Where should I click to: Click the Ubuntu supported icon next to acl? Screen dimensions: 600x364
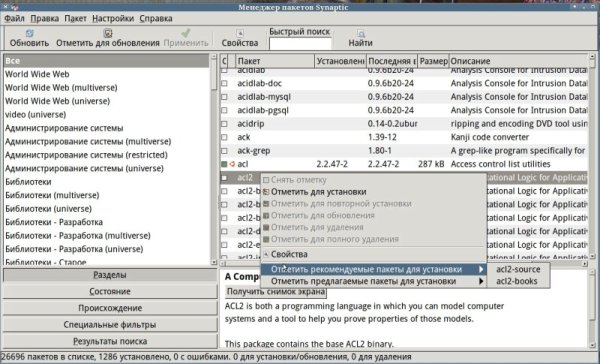[x=232, y=164]
